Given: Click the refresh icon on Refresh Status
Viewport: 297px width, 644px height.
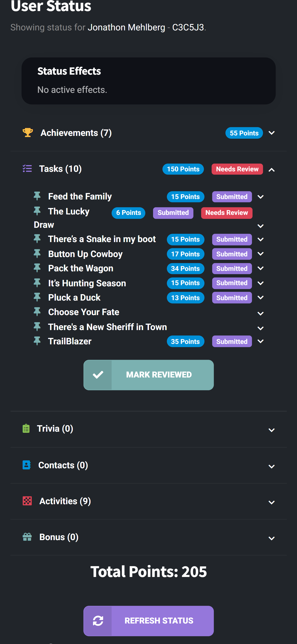Looking at the screenshot, I should point(98,621).
